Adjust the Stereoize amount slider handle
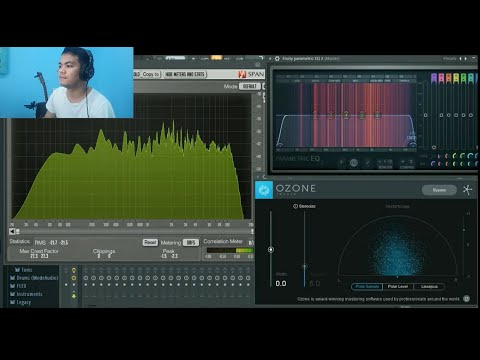This screenshot has width=480, height=360. click(x=304, y=266)
